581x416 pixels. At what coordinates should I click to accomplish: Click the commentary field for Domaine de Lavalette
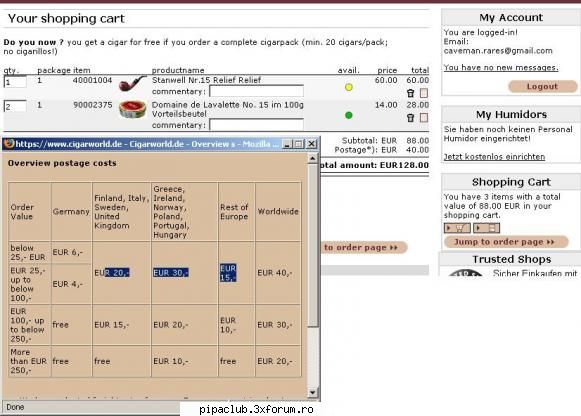click(x=256, y=125)
